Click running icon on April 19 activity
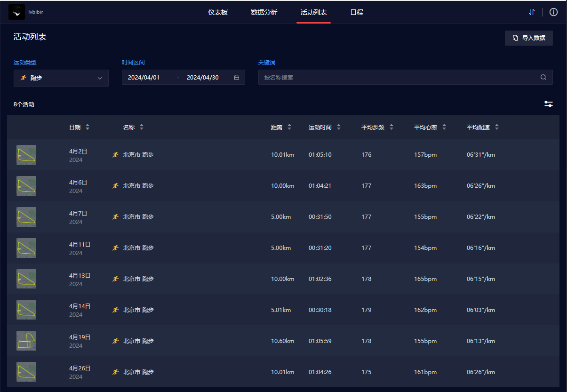The image size is (567, 392). pyautogui.click(x=115, y=341)
